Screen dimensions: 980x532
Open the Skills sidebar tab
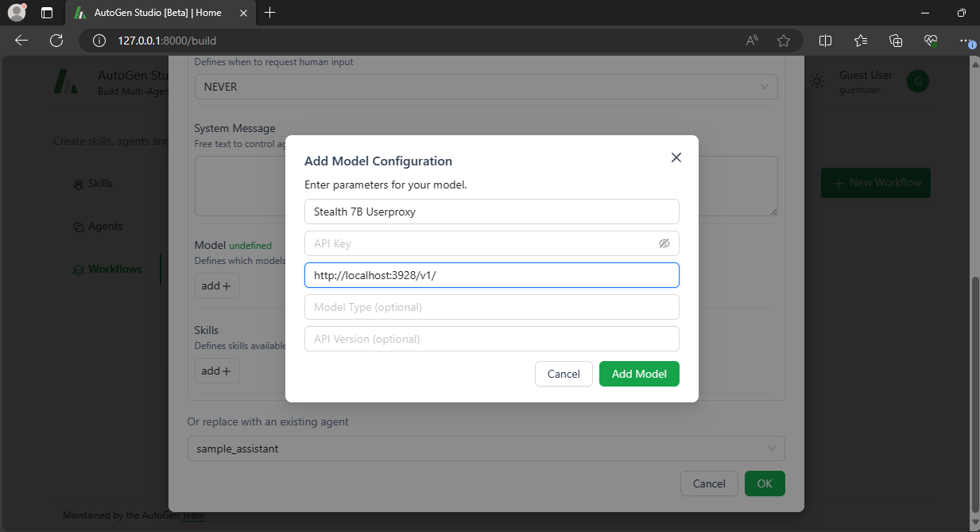coord(92,183)
